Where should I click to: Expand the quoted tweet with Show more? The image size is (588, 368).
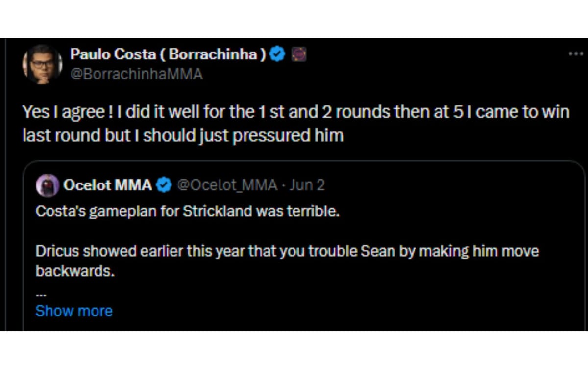pyautogui.click(x=73, y=311)
